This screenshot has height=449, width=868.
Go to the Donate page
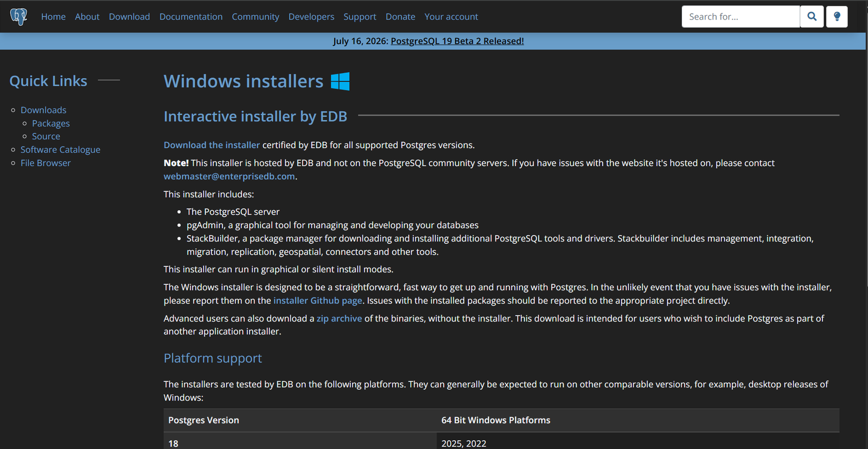pos(400,17)
